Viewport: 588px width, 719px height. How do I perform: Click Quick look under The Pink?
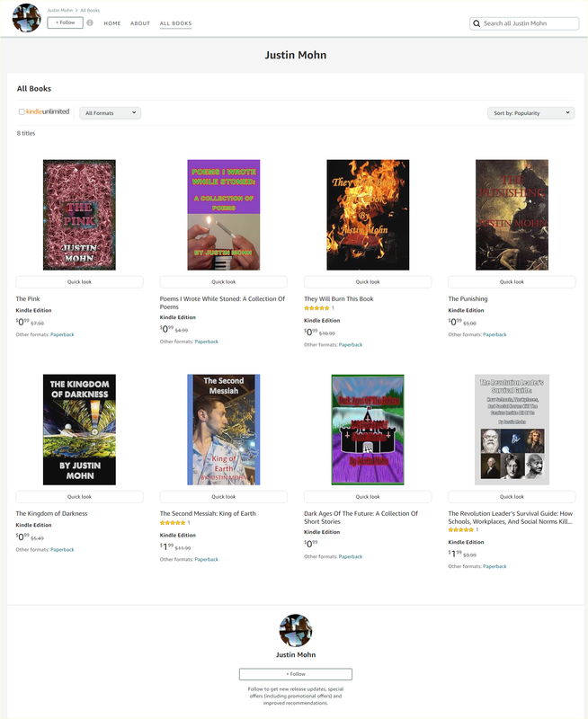click(79, 281)
